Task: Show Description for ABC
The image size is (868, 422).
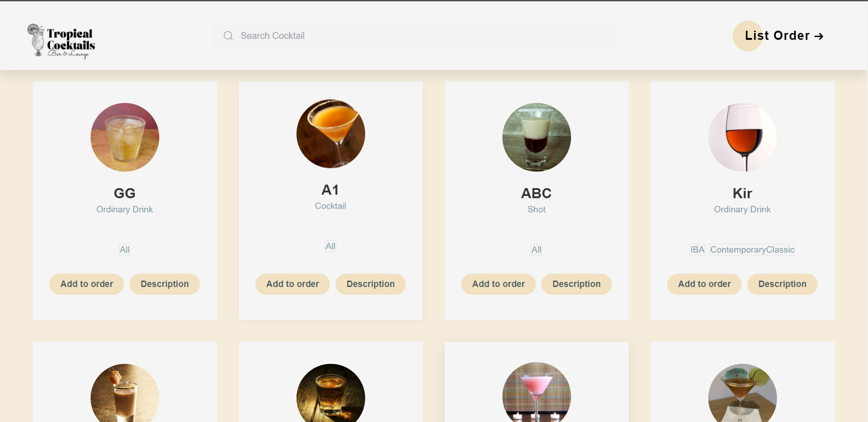Action: pyautogui.click(x=577, y=284)
